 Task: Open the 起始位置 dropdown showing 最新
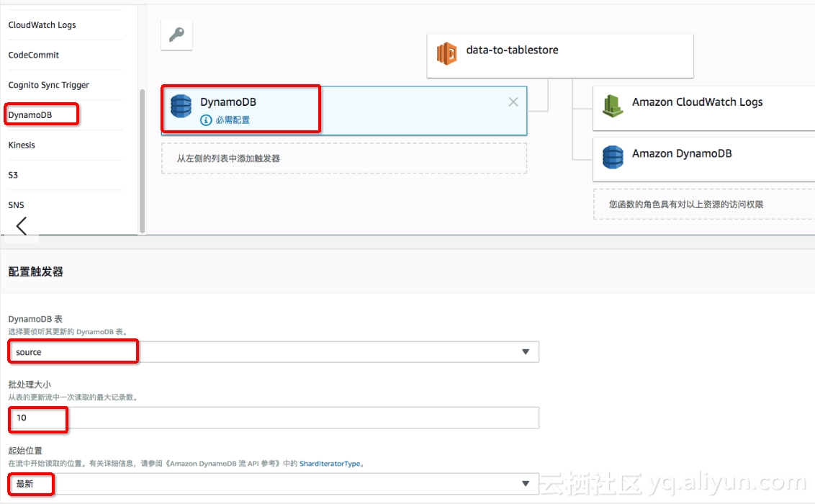point(274,483)
